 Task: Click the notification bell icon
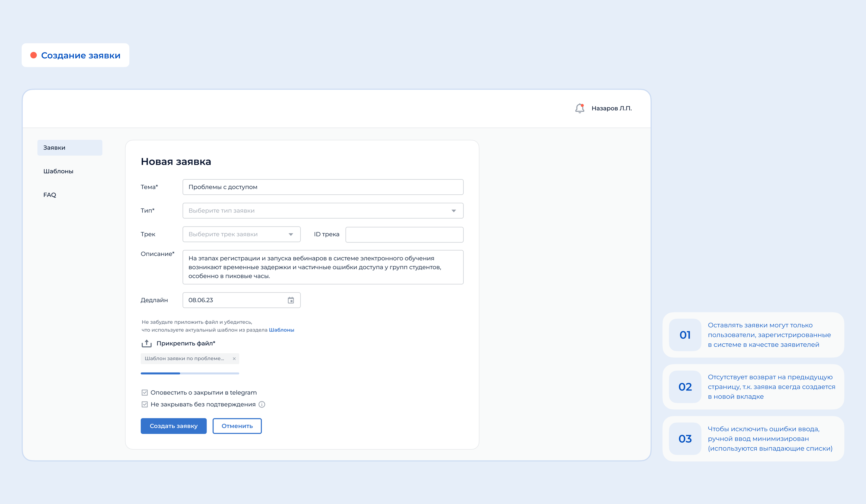click(x=579, y=108)
